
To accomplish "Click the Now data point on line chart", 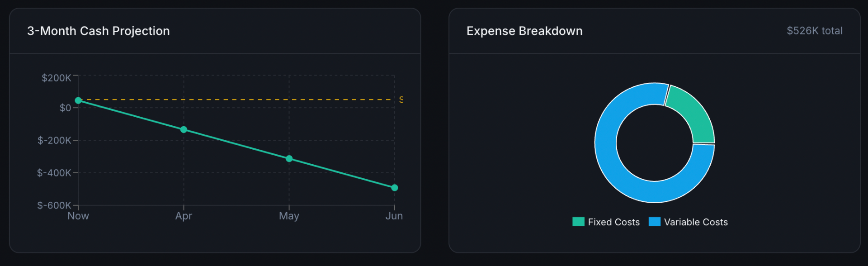I will [78, 100].
